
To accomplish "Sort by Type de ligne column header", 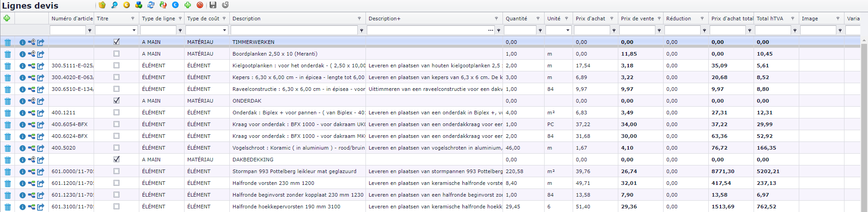I will pos(158,19).
